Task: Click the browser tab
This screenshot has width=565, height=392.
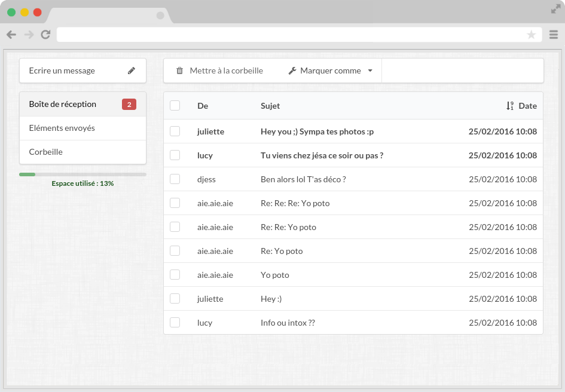Action: pos(110,15)
